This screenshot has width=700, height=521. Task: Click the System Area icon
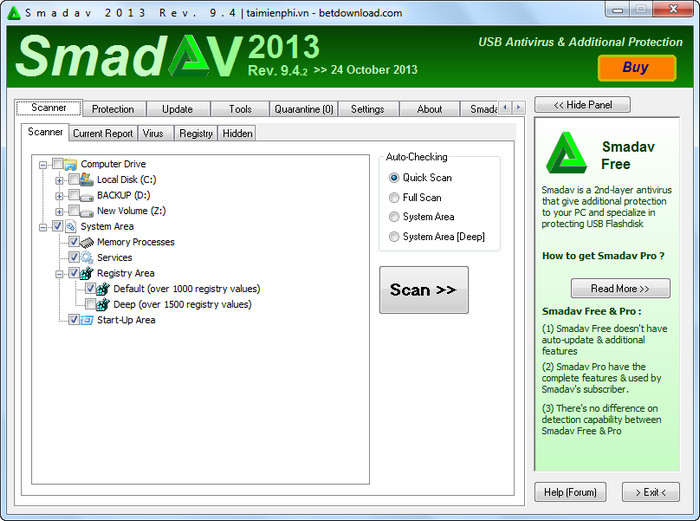pyautogui.click(x=71, y=227)
